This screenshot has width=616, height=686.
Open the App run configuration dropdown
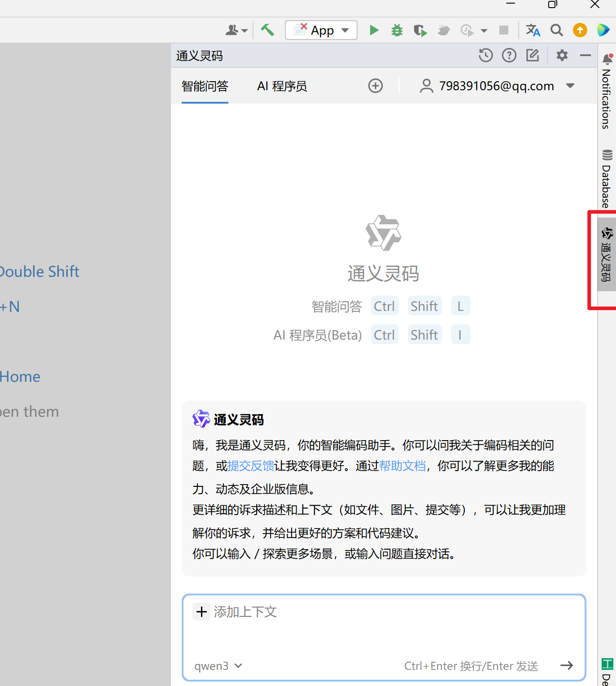[x=321, y=30]
